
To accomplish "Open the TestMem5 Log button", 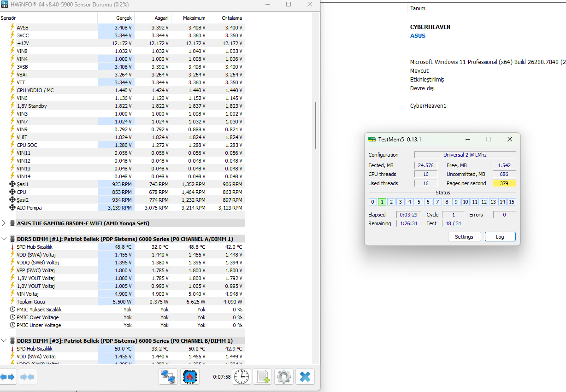I will pyautogui.click(x=500, y=237).
